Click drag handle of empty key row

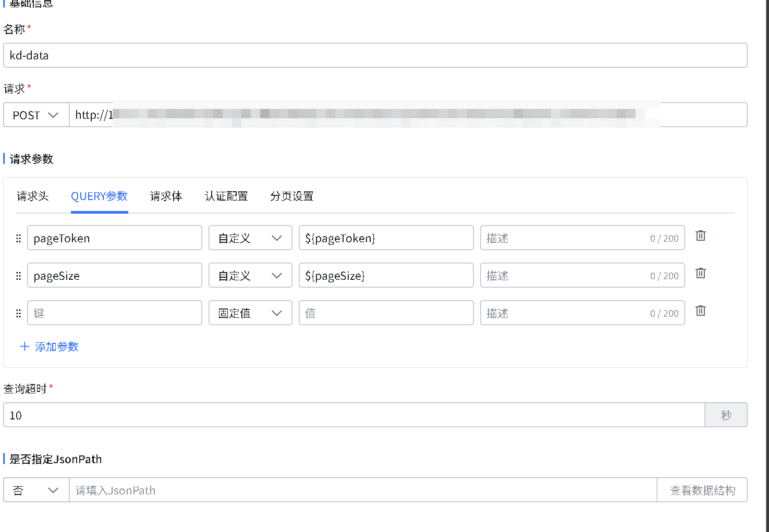(x=19, y=313)
